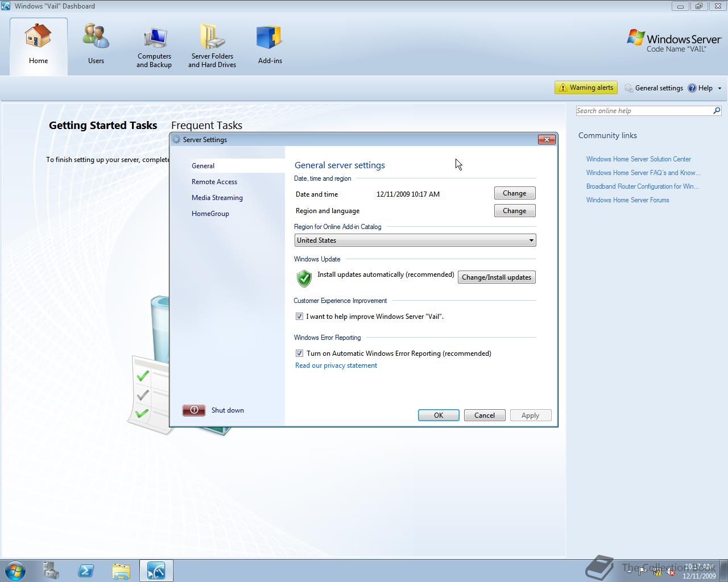Open Server Manager from taskbar

pyautogui.click(x=51, y=570)
